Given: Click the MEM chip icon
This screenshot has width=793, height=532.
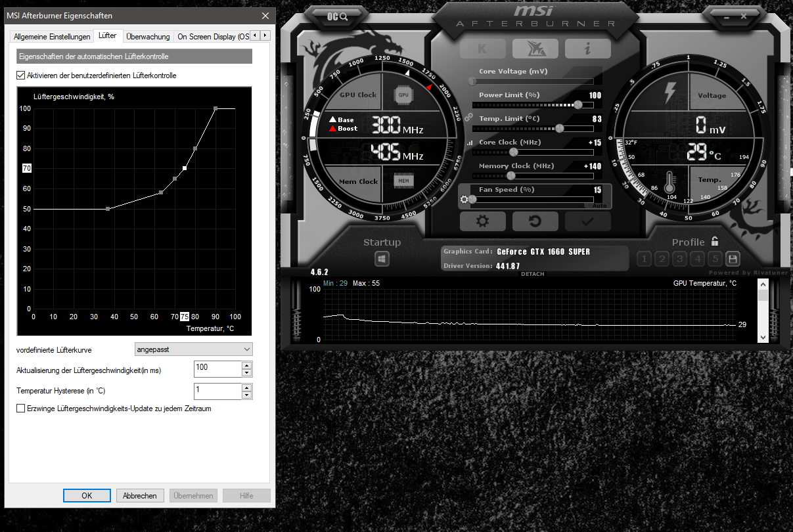Looking at the screenshot, I should click(x=403, y=181).
